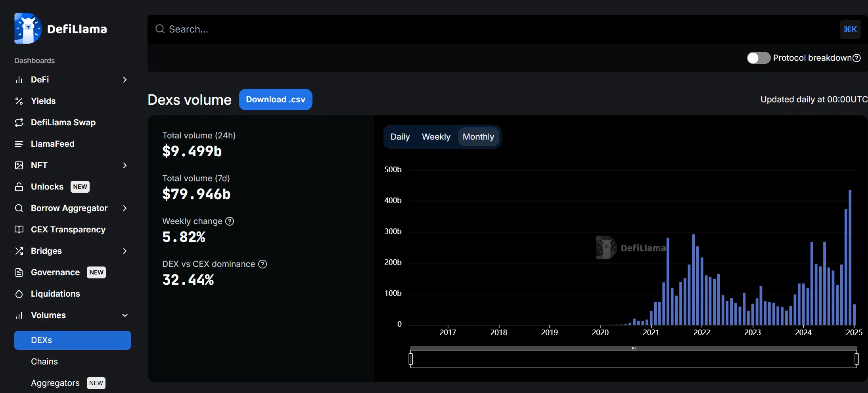Click the Unlocks padlock icon
The height and width of the screenshot is (393, 868).
[19, 187]
